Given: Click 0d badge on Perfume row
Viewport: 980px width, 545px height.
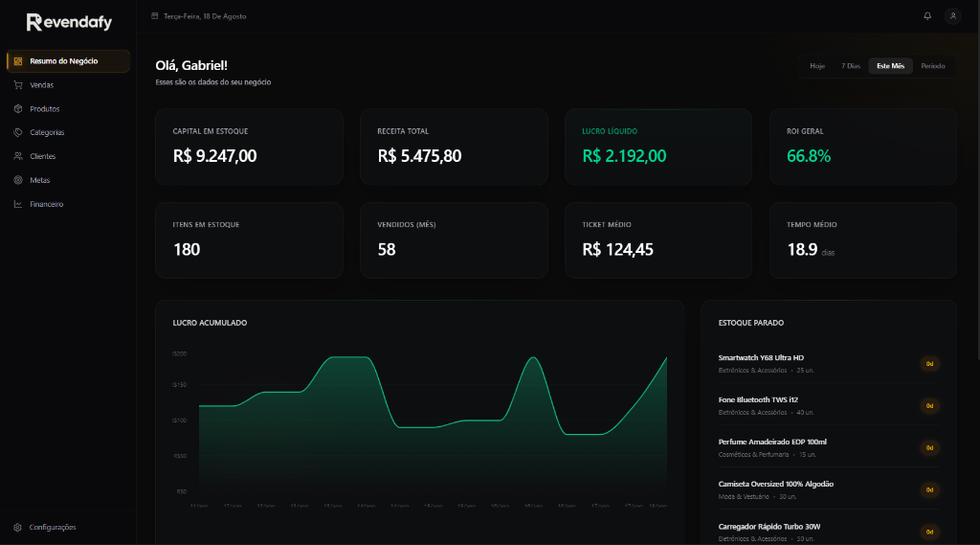Looking at the screenshot, I should tap(929, 448).
